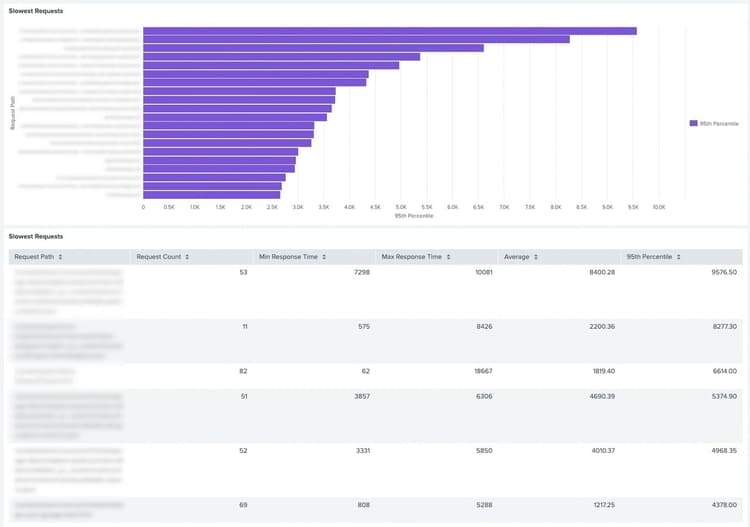750x527 pixels.
Task: Sort table by Request Path using its sort arrows
Action: click(x=60, y=257)
